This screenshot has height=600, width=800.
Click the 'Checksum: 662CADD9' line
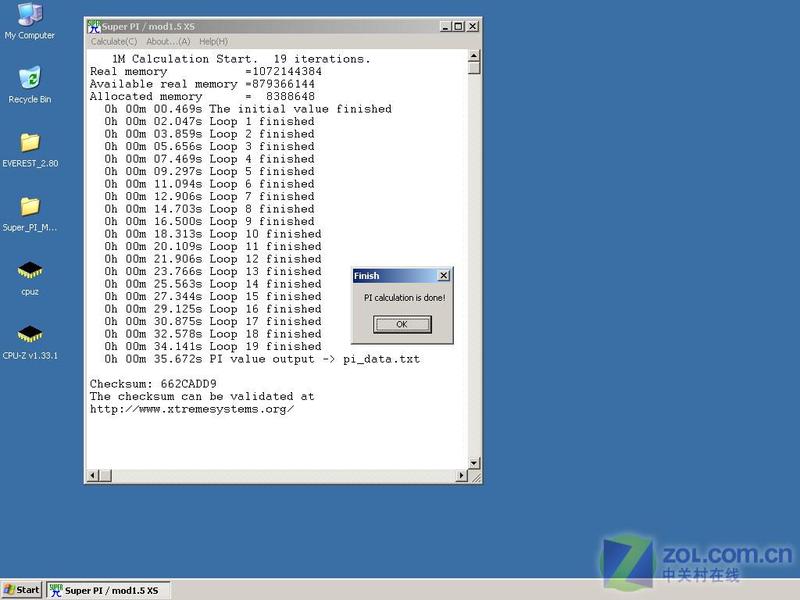click(153, 384)
